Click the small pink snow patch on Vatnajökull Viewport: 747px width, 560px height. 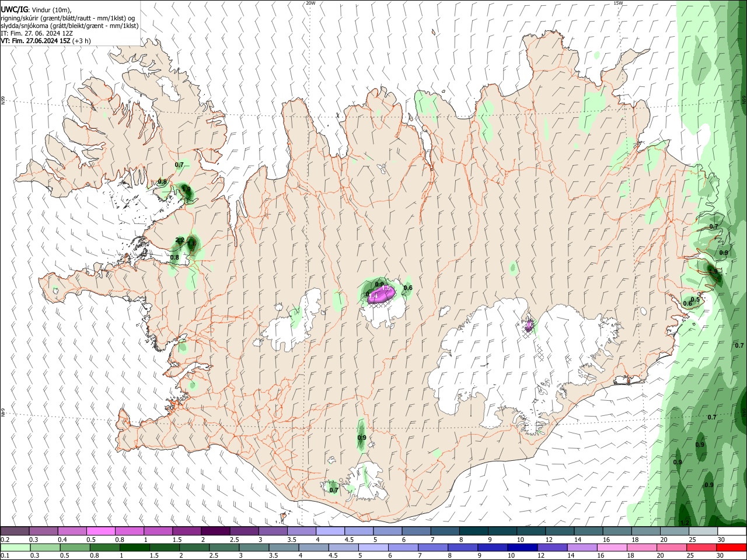[x=529, y=325]
